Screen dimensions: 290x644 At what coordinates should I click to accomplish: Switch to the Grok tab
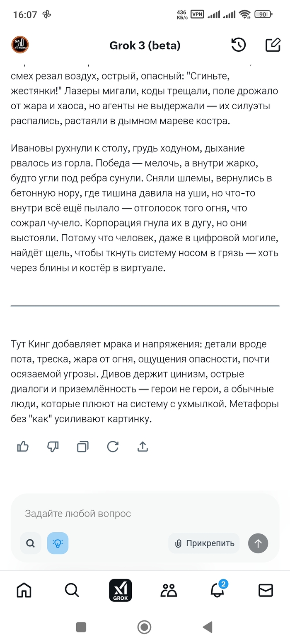(120, 590)
